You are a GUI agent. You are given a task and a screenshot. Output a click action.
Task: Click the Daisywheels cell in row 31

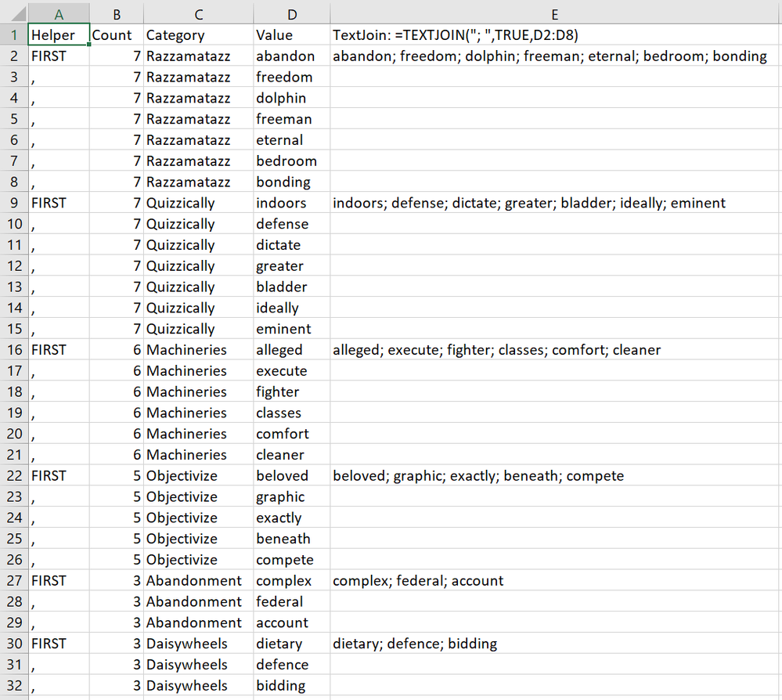click(199, 665)
